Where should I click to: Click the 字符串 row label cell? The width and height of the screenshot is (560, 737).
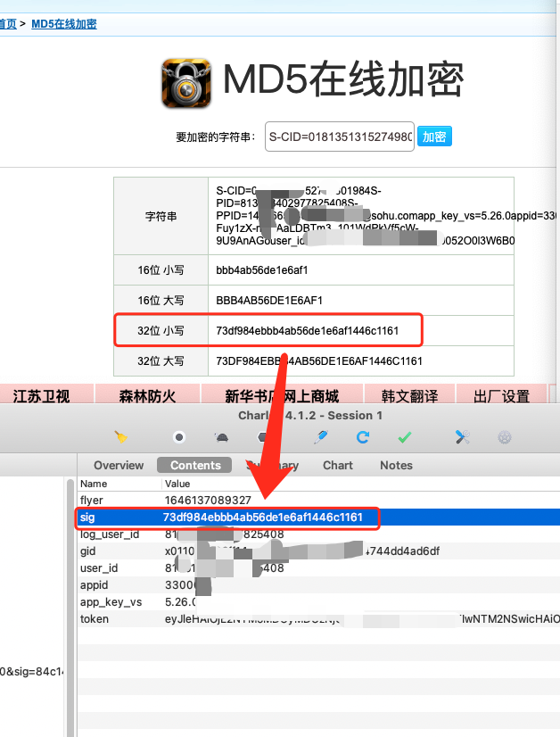point(161,216)
